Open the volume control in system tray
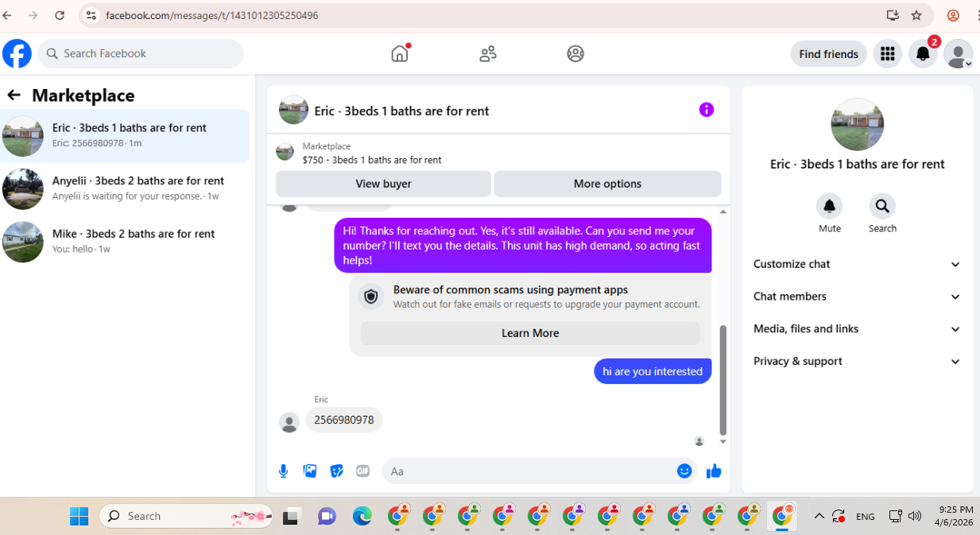The width and height of the screenshot is (980, 535). tap(915, 516)
